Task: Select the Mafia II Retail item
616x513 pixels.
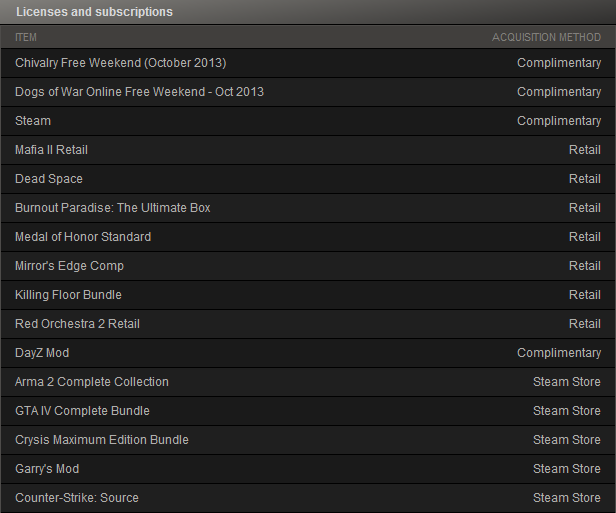Action: click(x=51, y=150)
